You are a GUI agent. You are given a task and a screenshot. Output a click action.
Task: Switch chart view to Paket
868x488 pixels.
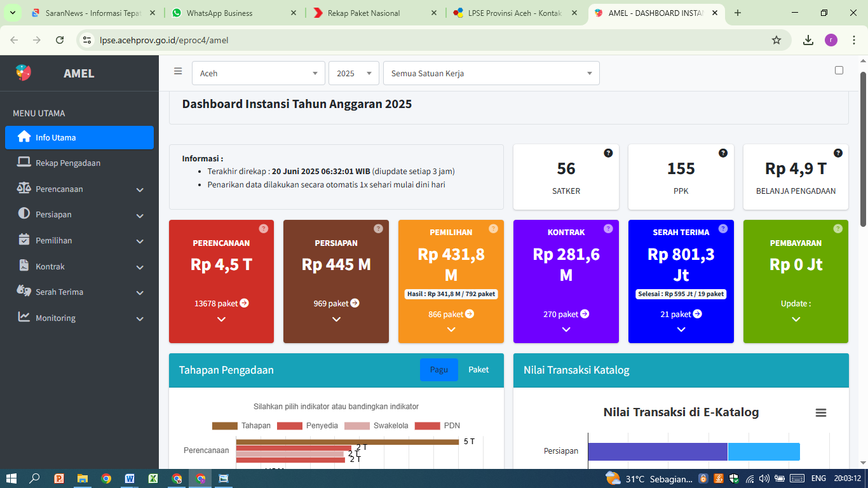point(478,370)
